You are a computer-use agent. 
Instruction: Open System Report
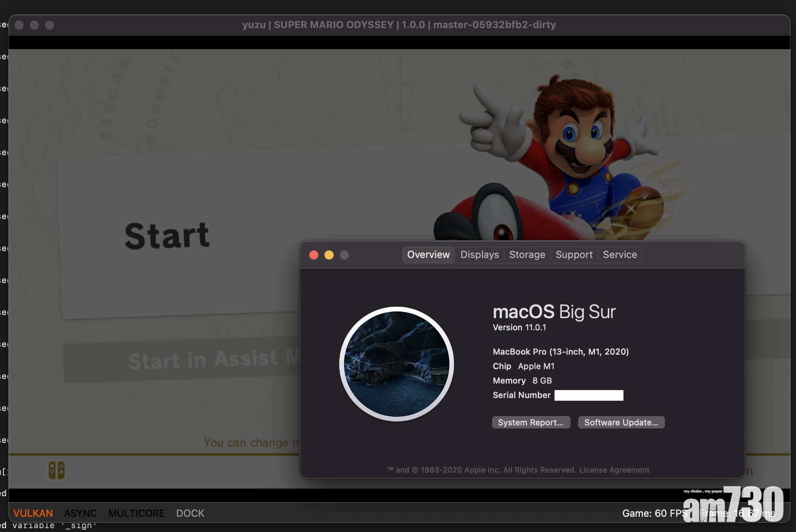click(x=531, y=422)
